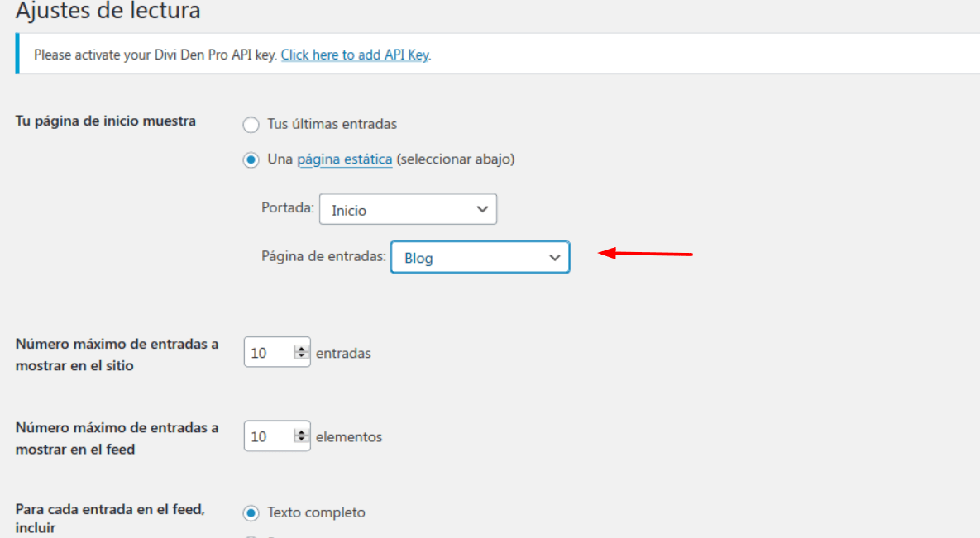Image resolution: width=980 pixels, height=538 pixels.
Task: Increase site entries count with up arrow
Action: pyautogui.click(x=301, y=349)
